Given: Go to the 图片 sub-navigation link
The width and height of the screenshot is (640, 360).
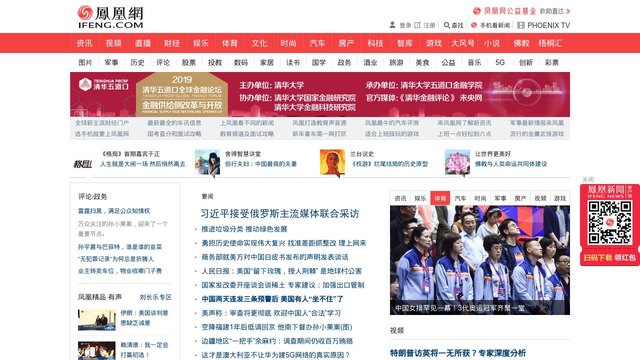Looking at the screenshot, I should coord(85,62).
